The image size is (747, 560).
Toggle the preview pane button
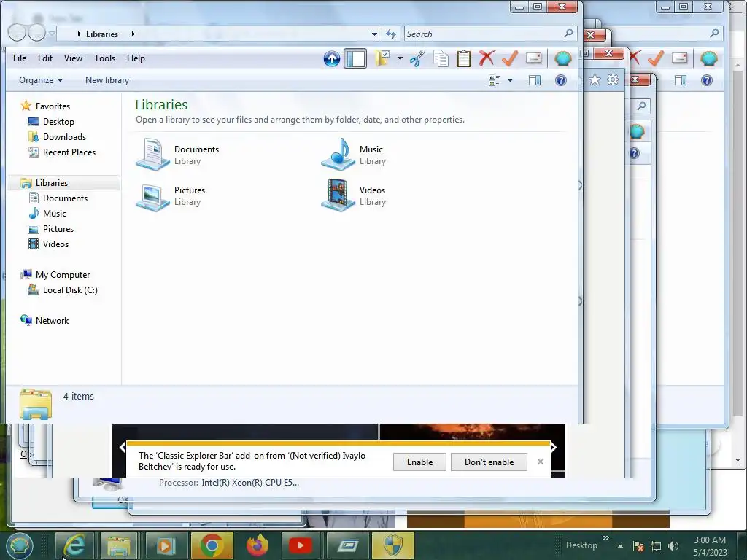(535, 80)
